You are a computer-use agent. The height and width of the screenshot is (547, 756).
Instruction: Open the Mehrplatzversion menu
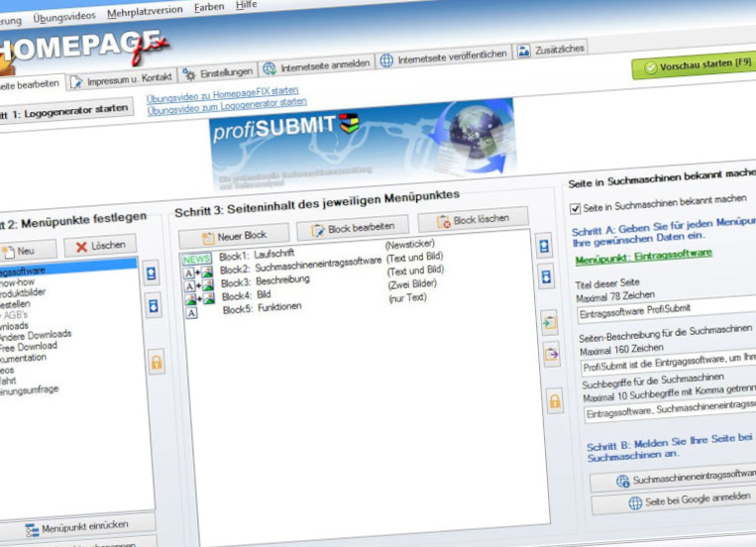tap(145, 11)
